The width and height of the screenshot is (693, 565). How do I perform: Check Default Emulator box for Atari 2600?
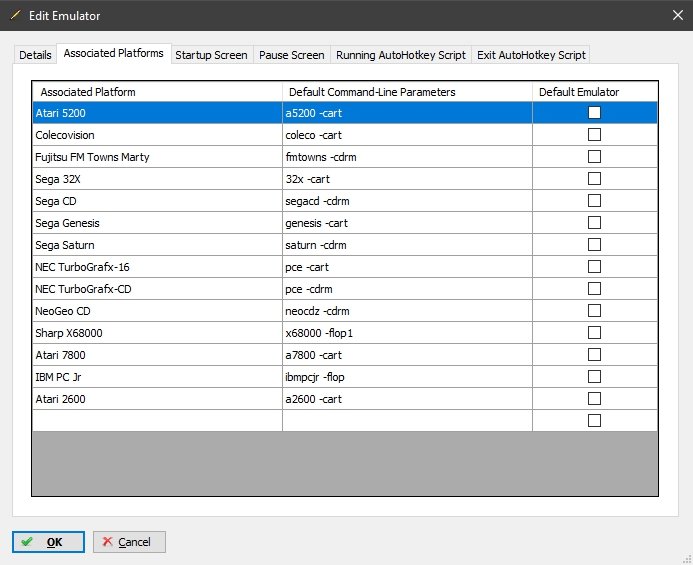[594, 399]
